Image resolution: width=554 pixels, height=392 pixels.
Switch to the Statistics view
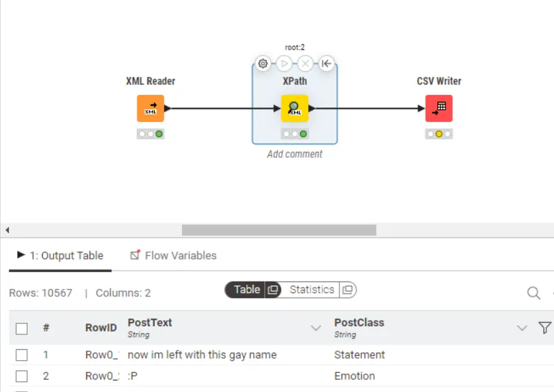(x=313, y=290)
